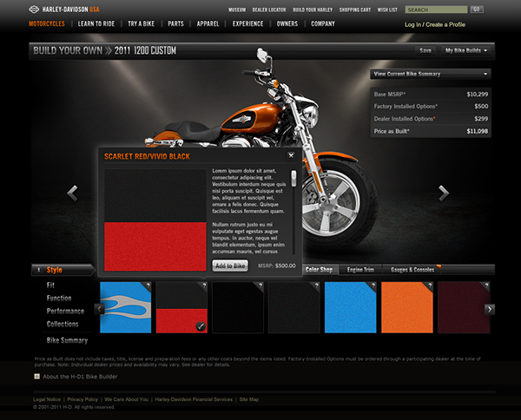Open Site Map footer link

click(249, 399)
